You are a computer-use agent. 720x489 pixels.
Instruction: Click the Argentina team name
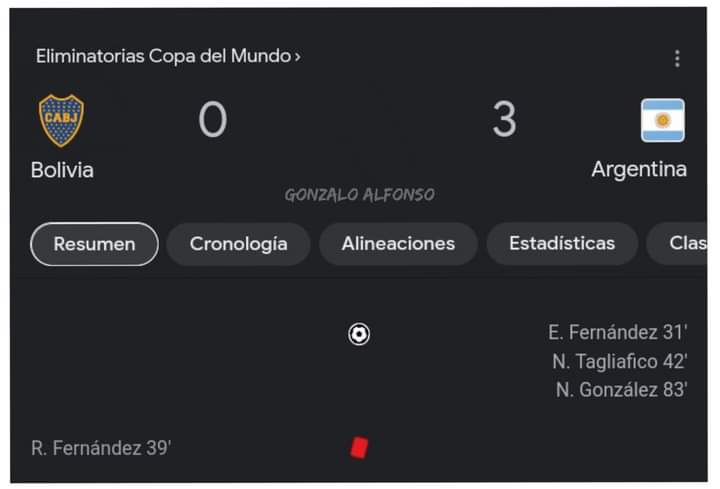click(x=639, y=169)
